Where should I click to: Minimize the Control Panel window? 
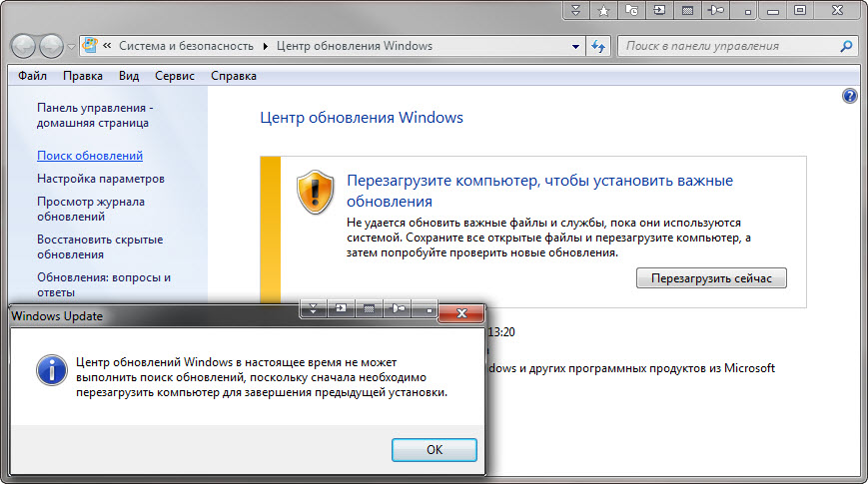773,12
